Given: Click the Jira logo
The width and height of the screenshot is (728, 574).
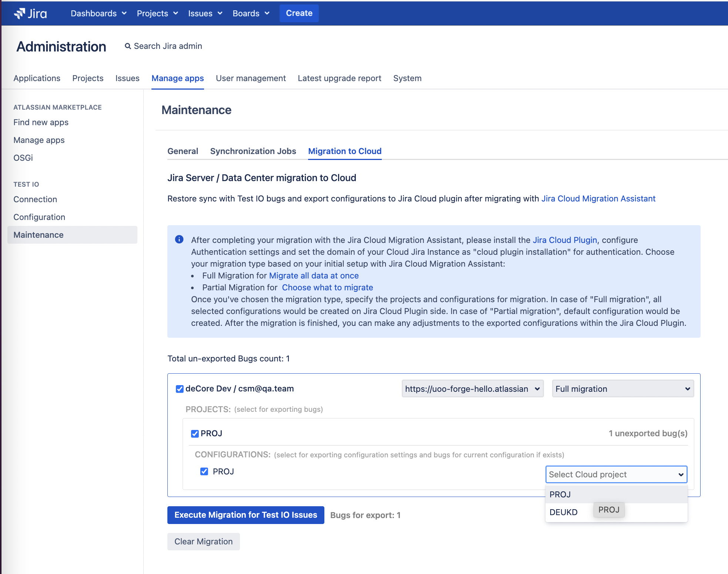Looking at the screenshot, I should 30,13.
